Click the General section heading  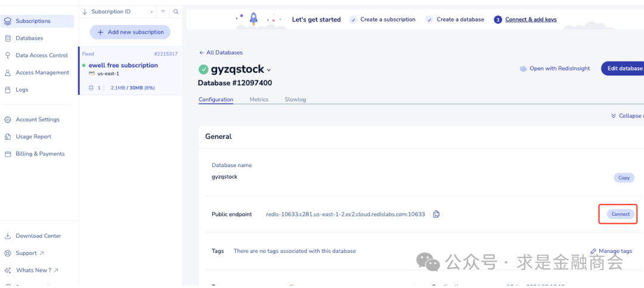(218, 137)
